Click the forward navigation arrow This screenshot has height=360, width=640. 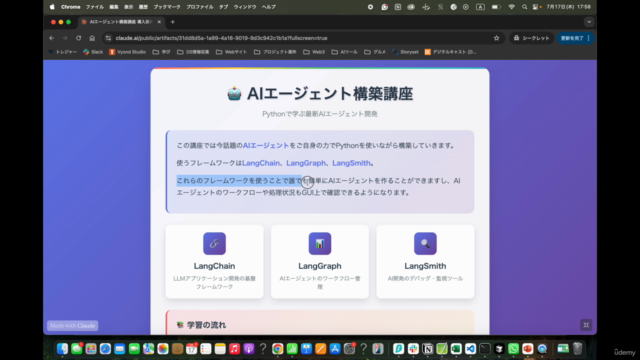65,38
